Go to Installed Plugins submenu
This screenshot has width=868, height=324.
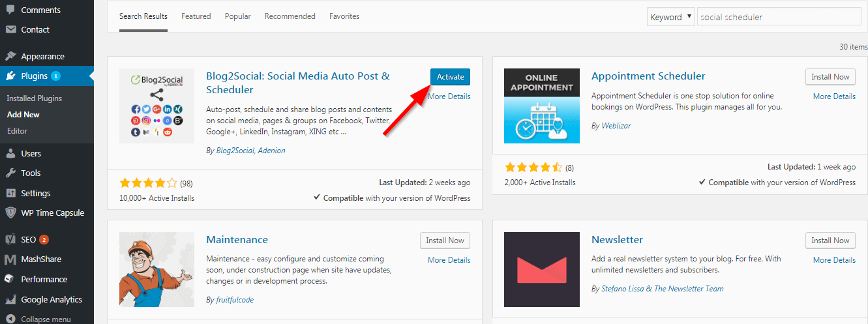pos(35,98)
